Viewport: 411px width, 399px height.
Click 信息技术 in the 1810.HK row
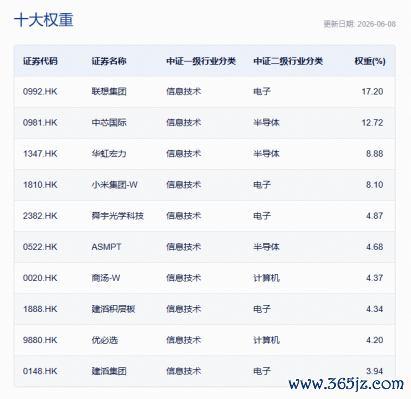[184, 185]
